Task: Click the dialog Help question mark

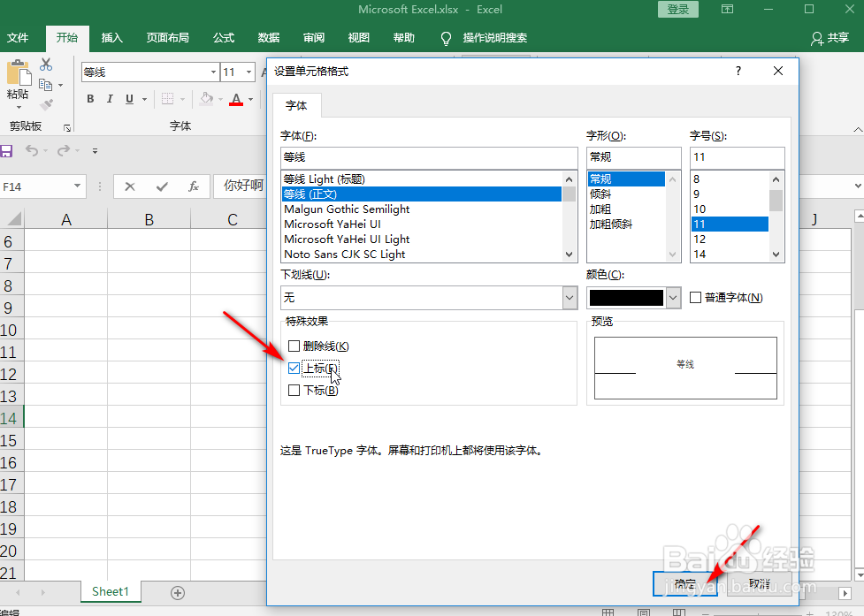Action: pyautogui.click(x=738, y=71)
